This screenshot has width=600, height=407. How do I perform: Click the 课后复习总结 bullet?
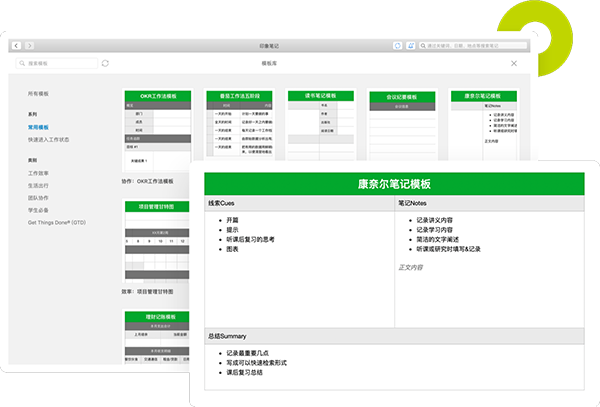244,372
